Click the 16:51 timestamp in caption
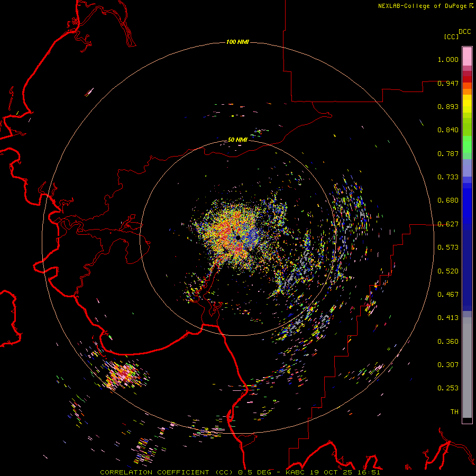 point(370,472)
